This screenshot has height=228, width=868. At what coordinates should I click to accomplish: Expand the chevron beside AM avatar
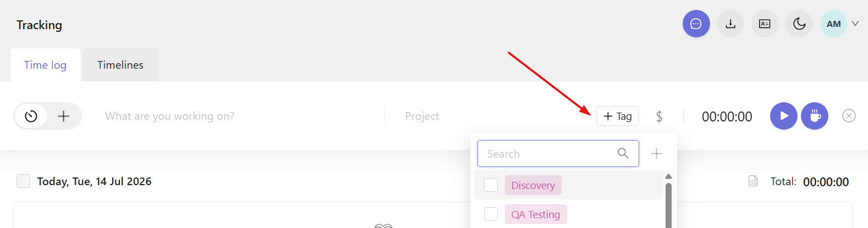(855, 24)
